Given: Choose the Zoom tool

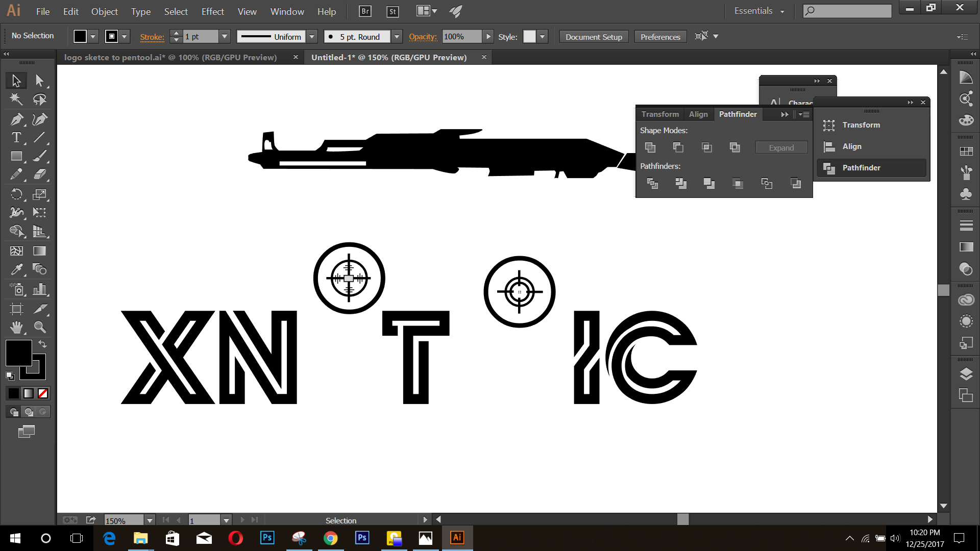Looking at the screenshot, I should pos(39,327).
